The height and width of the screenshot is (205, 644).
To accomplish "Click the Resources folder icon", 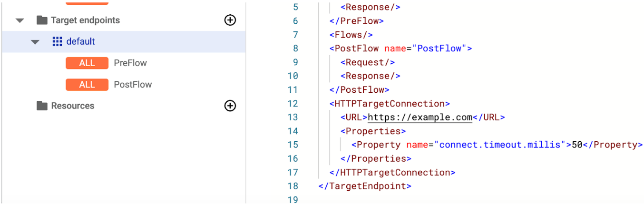I will [x=42, y=106].
